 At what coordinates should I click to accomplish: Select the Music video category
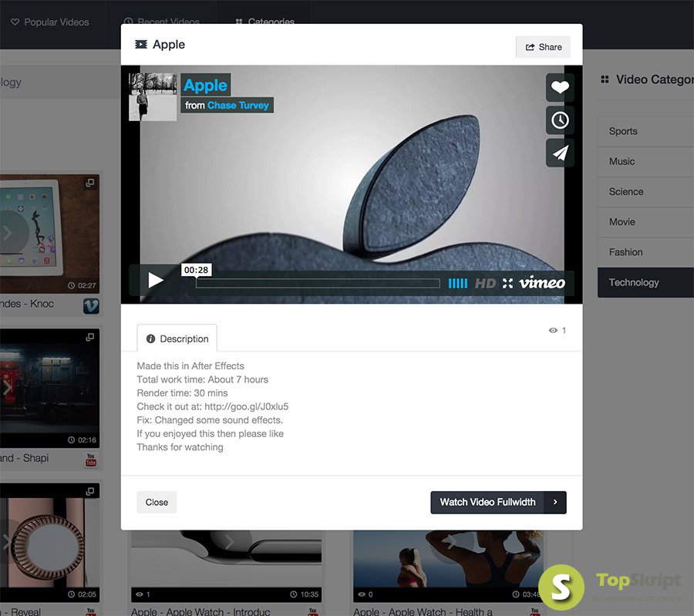pos(645,162)
